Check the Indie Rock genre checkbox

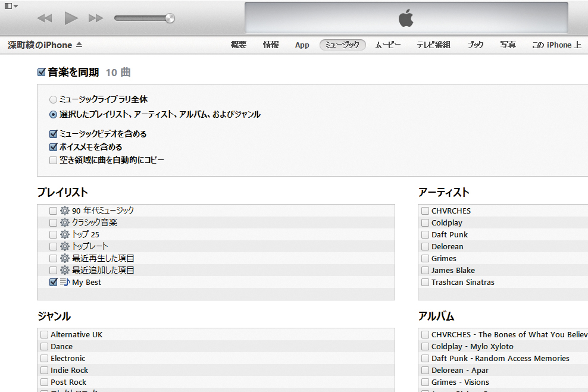(x=45, y=370)
